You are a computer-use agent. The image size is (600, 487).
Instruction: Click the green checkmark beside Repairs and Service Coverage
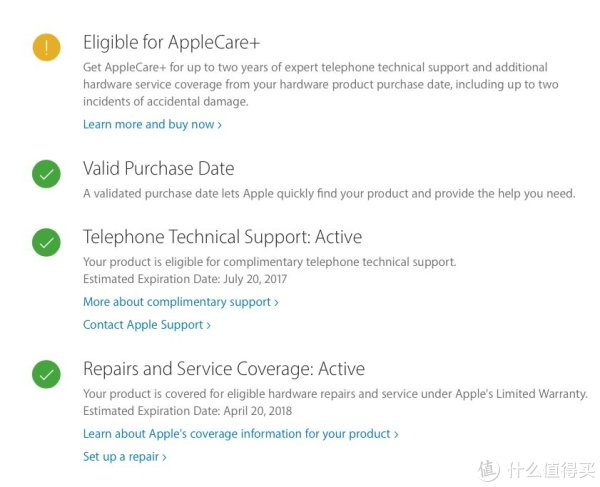click(46, 374)
